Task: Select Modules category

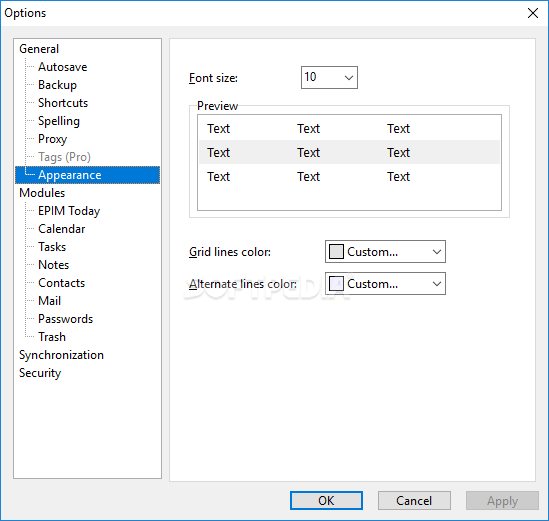Action: [x=42, y=193]
